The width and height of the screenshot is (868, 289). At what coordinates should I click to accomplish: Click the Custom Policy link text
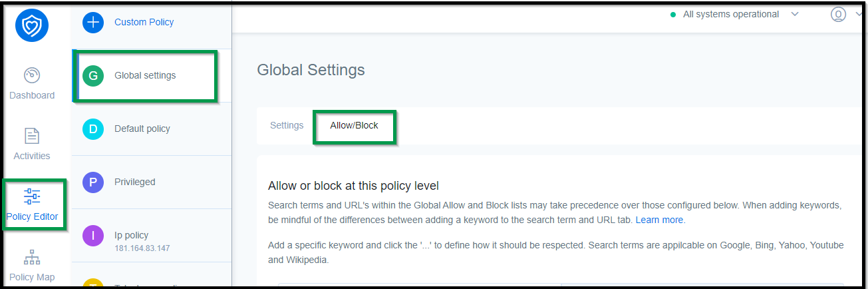(144, 22)
